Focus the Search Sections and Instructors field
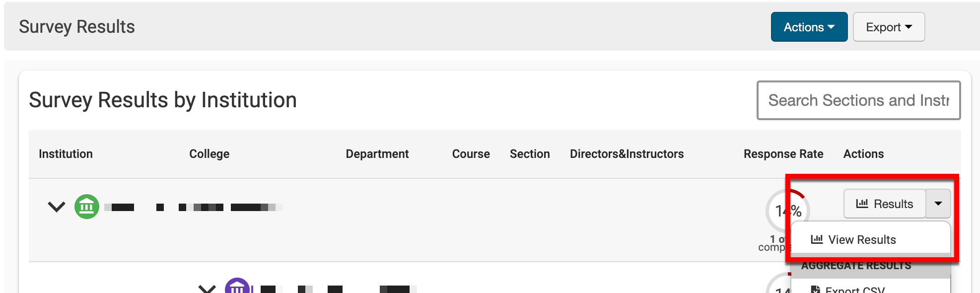This screenshot has width=980, height=293. (858, 100)
